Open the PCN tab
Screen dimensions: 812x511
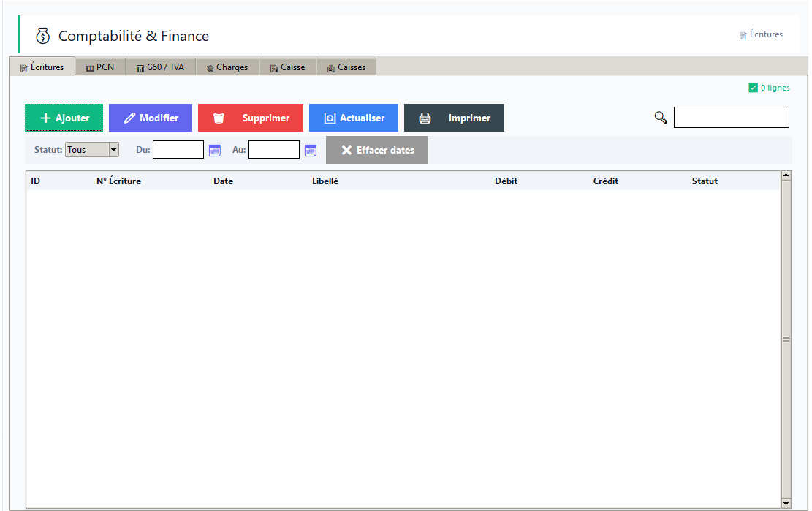[x=100, y=67]
